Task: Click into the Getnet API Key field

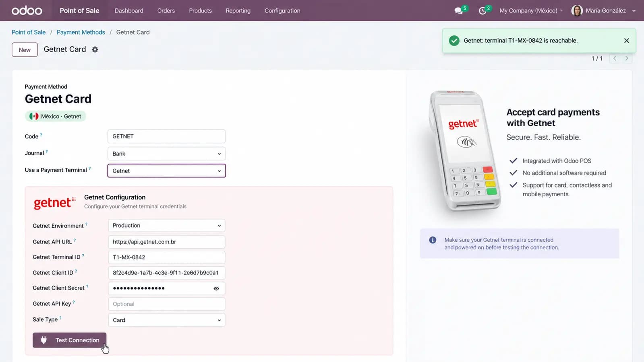Action: click(x=166, y=304)
